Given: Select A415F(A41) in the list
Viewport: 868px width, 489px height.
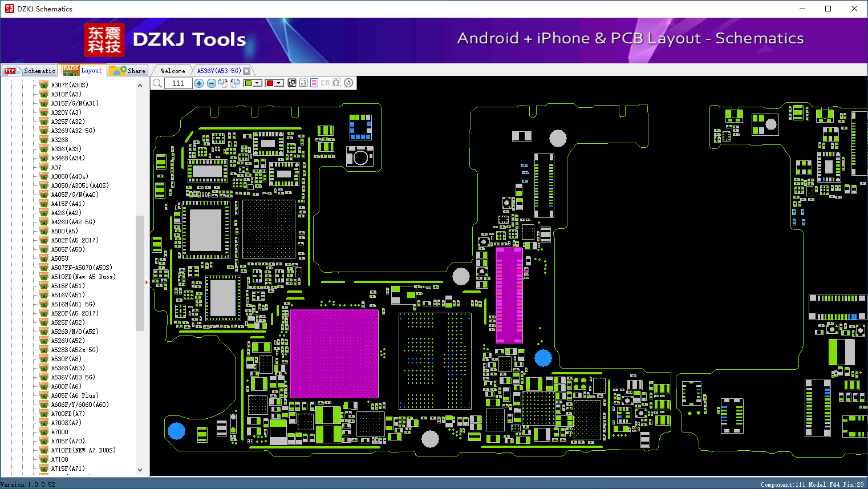Looking at the screenshot, I should tap(68, 204).
